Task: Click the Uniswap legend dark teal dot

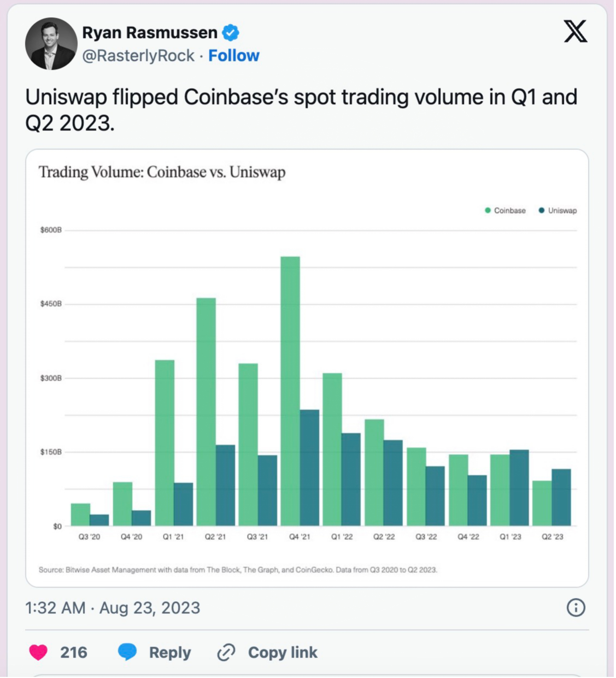Action: coord(542,211)
